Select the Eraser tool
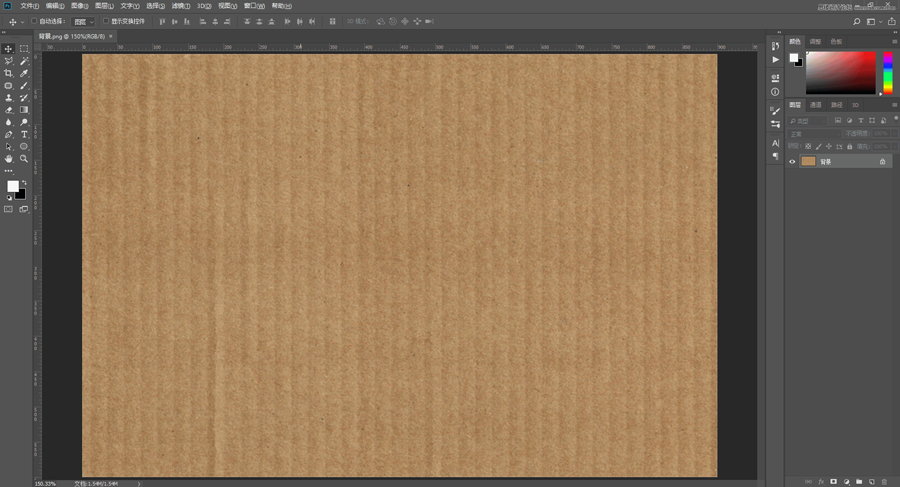This screenshot has height=487, width=900. click(x=8, y=110)
